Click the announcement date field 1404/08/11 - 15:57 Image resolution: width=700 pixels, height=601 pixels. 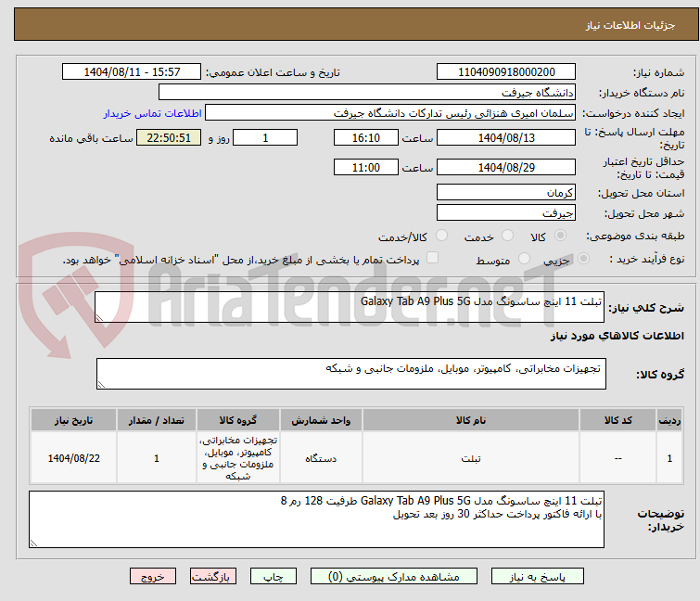(x=132, y=72)
